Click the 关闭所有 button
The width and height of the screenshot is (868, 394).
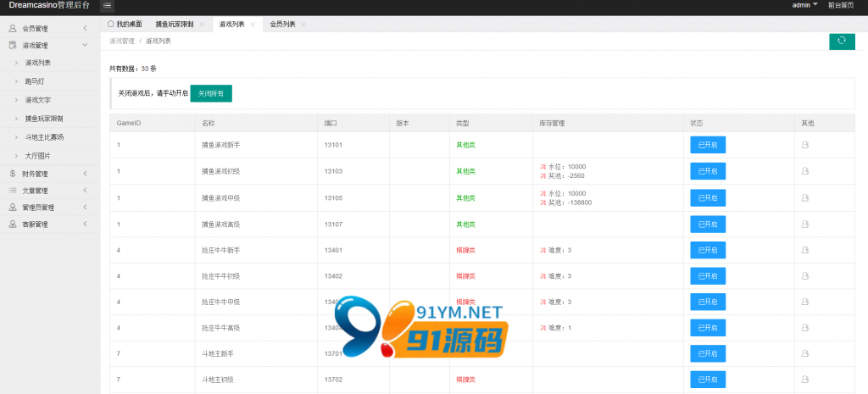pos(211,94)
